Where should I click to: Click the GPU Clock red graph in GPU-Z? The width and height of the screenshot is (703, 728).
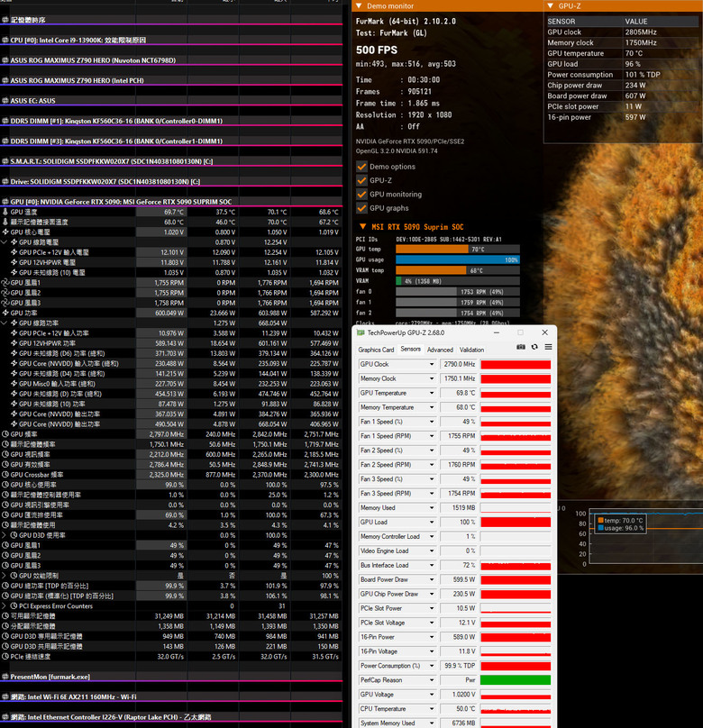point(516,365)
